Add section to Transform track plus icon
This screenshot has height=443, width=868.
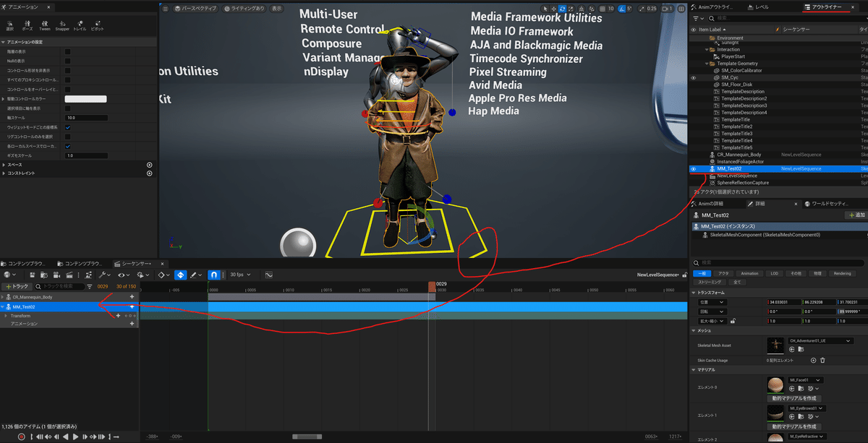pos(118,316)
